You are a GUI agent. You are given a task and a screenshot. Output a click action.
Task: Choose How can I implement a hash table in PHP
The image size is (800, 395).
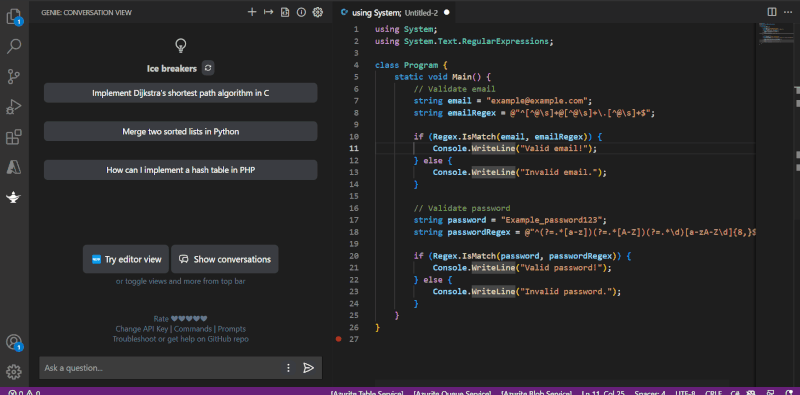[x=181, y=170]
